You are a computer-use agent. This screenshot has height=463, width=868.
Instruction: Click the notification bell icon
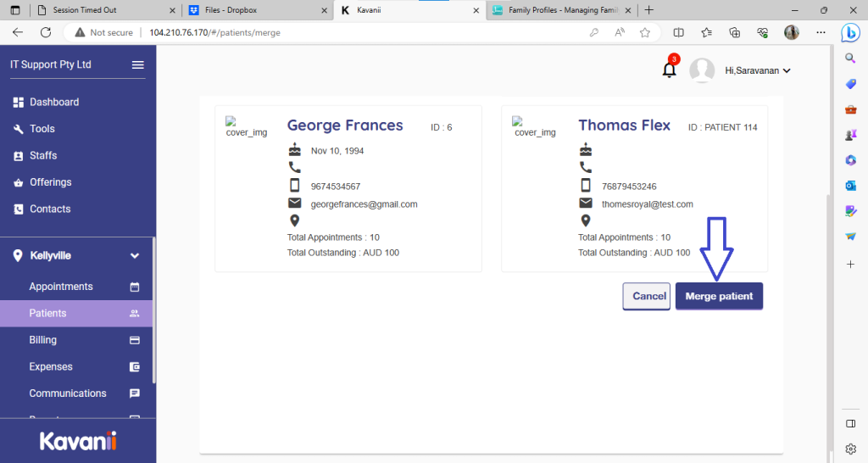[x=669, y=70]
